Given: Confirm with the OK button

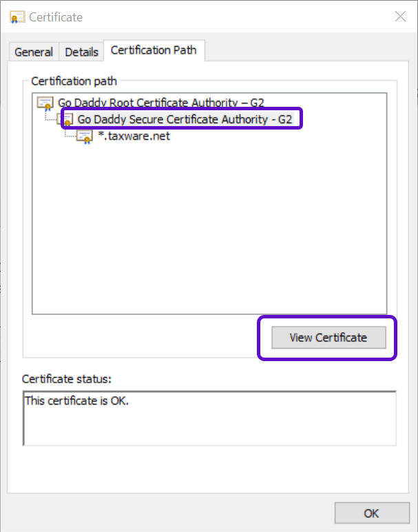Looking at the screenshot, I should 371,513.
